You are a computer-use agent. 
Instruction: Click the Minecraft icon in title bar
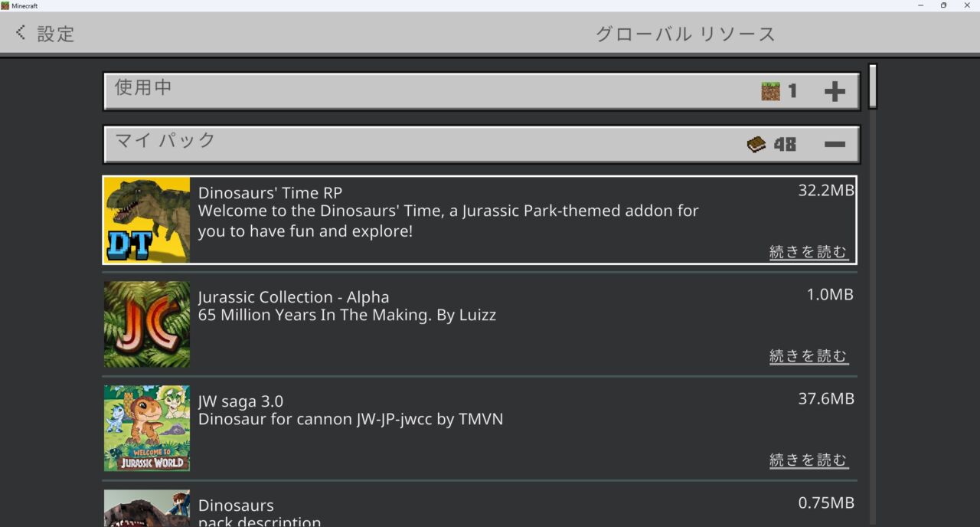pos(5,5)
